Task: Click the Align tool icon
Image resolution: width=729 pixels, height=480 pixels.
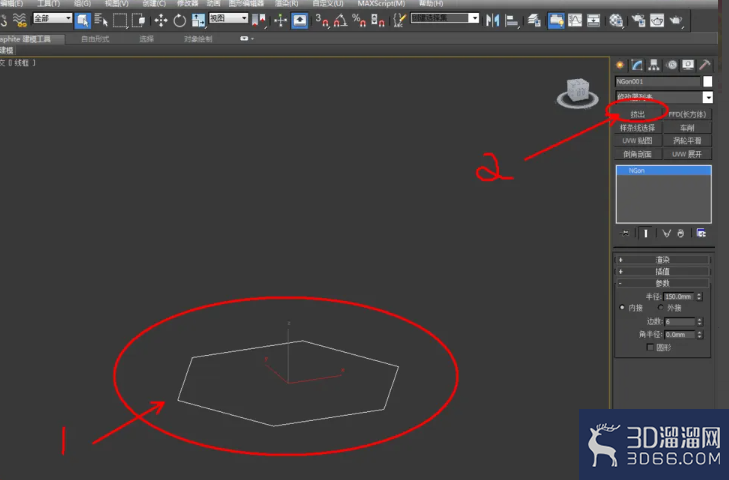Action: 512,20
